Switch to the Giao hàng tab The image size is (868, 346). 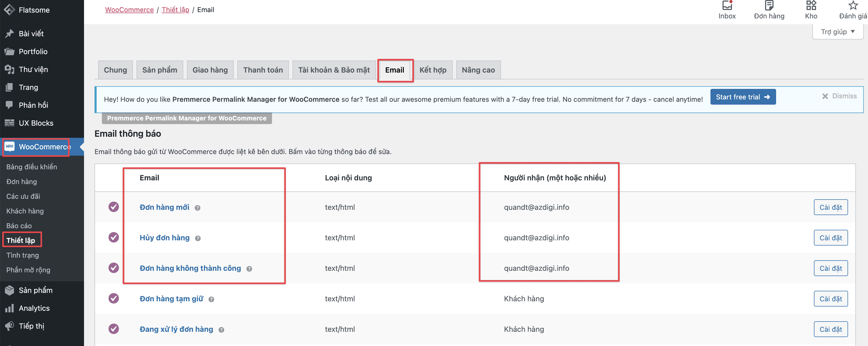210,70
